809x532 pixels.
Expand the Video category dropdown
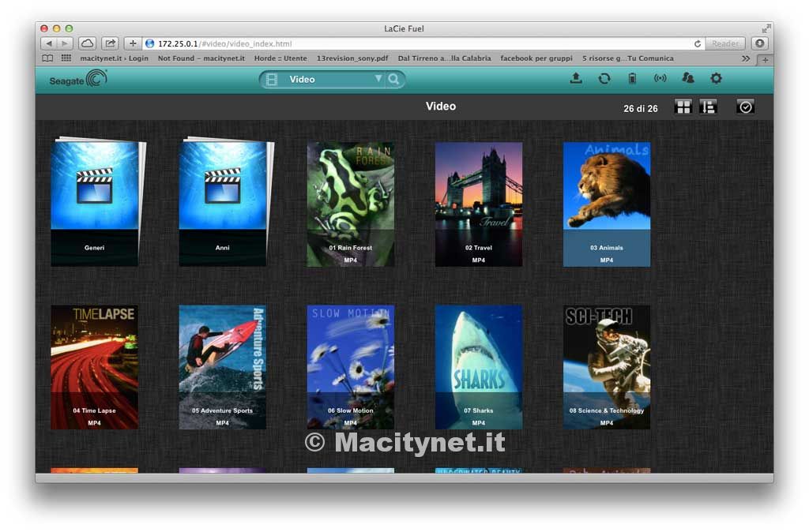point(378,79)
